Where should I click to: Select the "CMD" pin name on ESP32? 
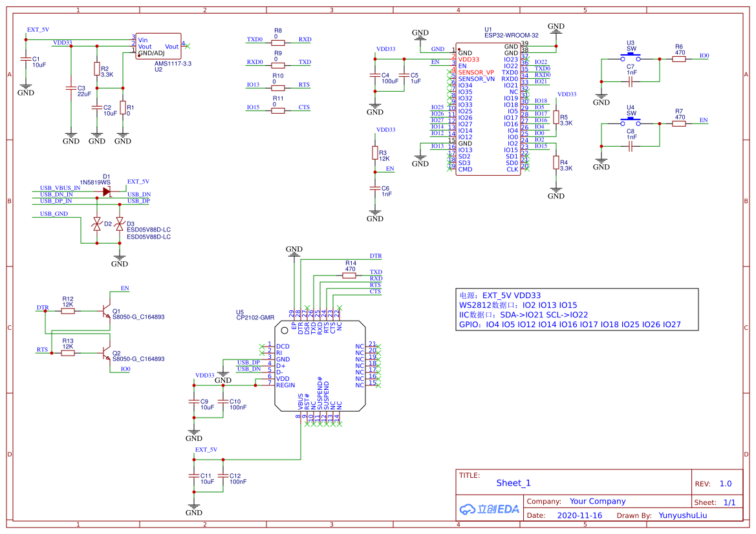[x=465, y=169]
